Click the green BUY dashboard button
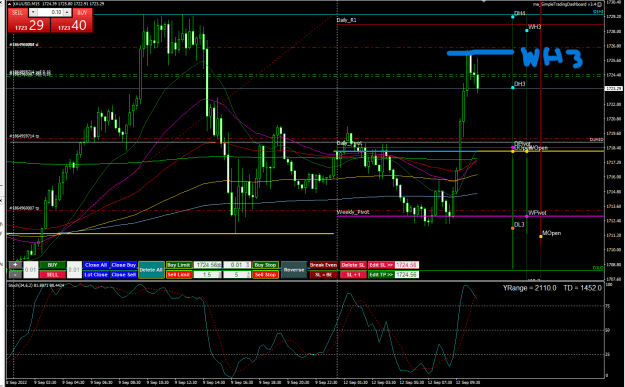625x387 pixels. 53,265
